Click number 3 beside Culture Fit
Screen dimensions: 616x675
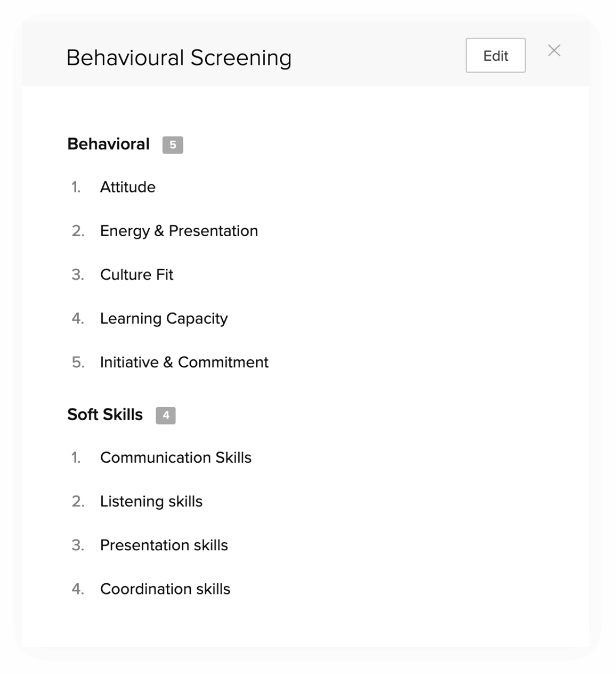point(78,275)
